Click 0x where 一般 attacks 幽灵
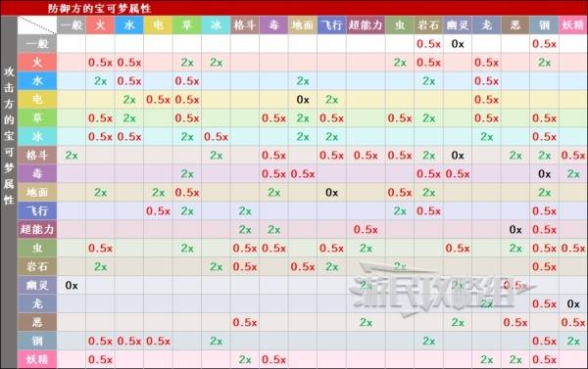This screenshot has height=369, width=588. [x=458, y=44]
